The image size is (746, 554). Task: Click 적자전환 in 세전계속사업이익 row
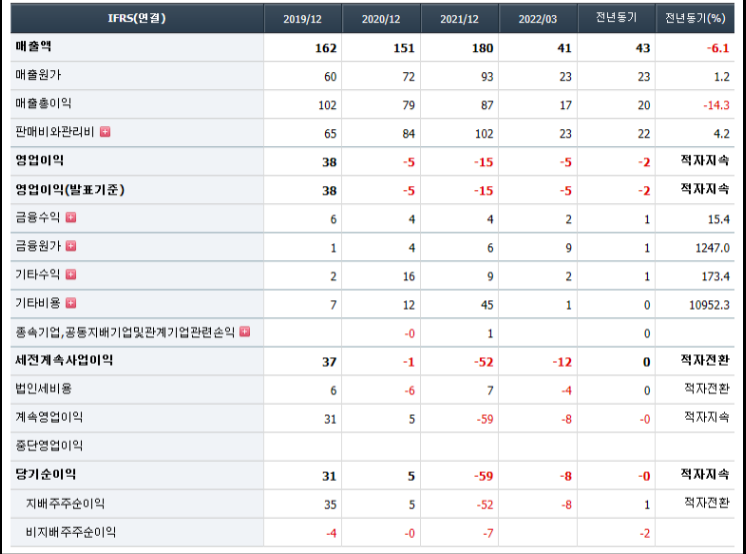point(705,360)
